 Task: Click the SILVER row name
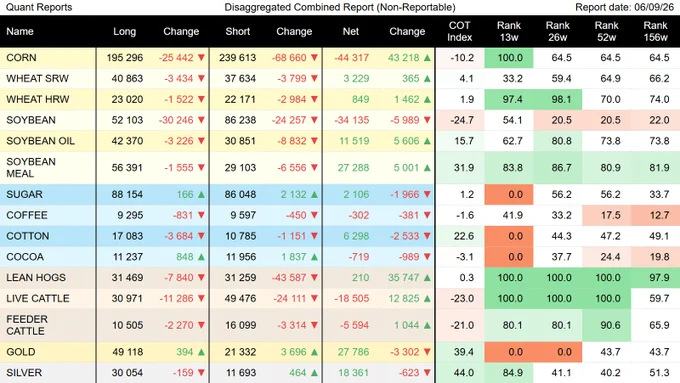click(24, 373)
